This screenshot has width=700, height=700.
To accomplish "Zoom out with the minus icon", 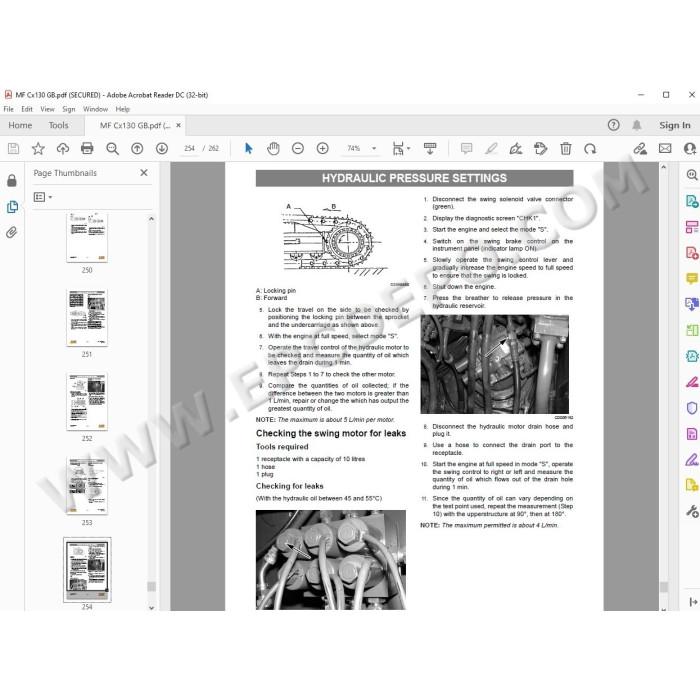I will pyautogui.click(x=298, y=148).
